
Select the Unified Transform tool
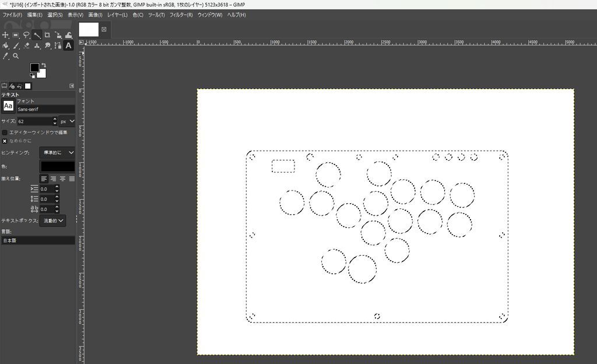pyautogui.click(x=58, y=35)
